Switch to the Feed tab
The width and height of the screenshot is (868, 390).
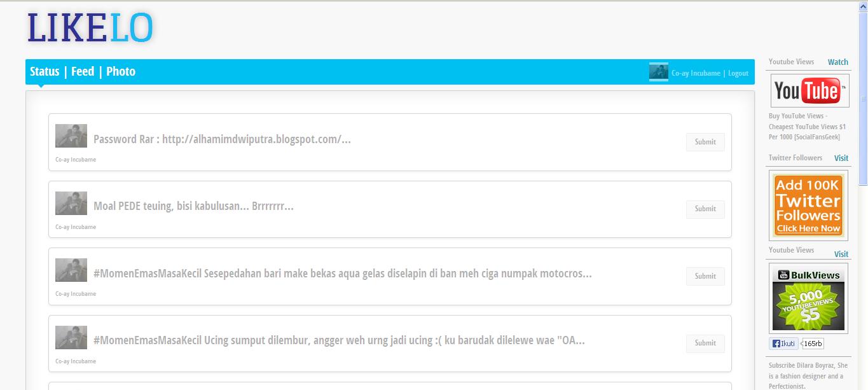click(x=83, y=71)
